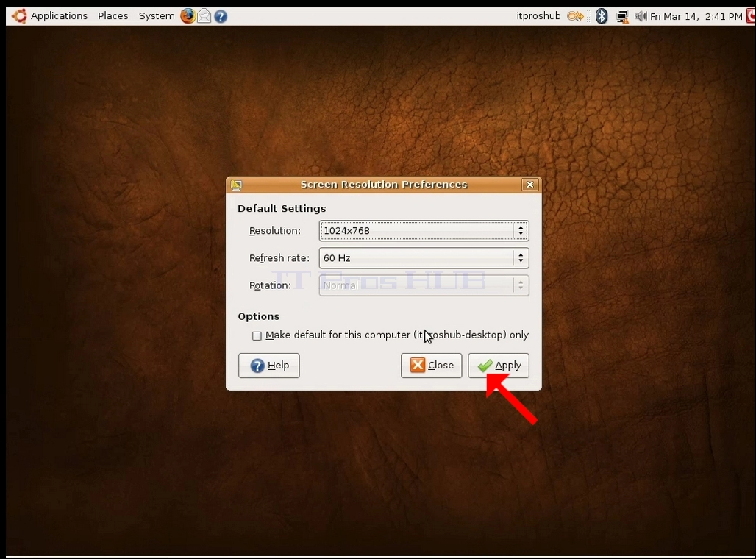This screenshot has width=756, height=559.
Task: Click the volume speaker icon
Action: coord(641,16)
